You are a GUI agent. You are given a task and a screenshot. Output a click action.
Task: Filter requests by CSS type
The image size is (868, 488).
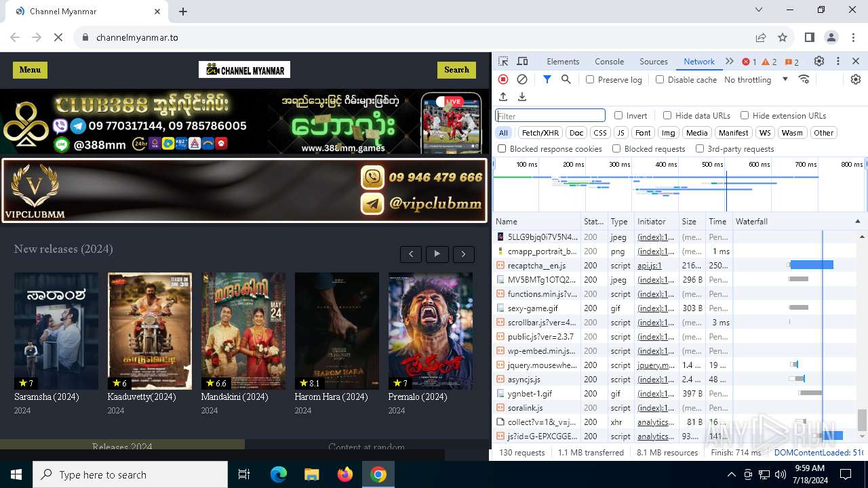click(x=600, y=133)
